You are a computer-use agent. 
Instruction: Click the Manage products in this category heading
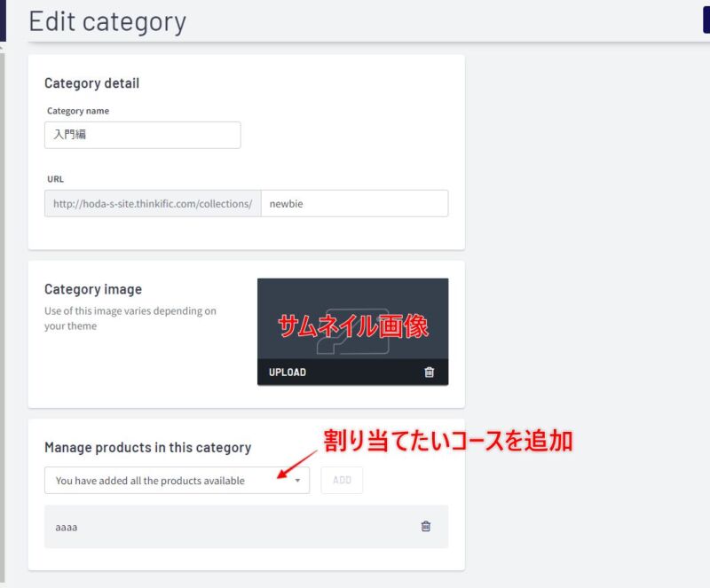point(147,448)
